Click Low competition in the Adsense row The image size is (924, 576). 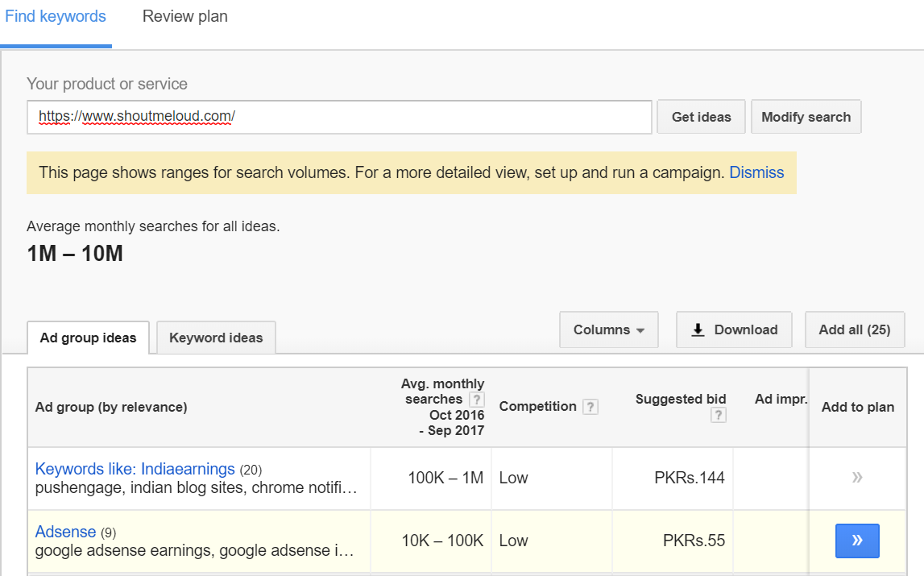(513, 541)
